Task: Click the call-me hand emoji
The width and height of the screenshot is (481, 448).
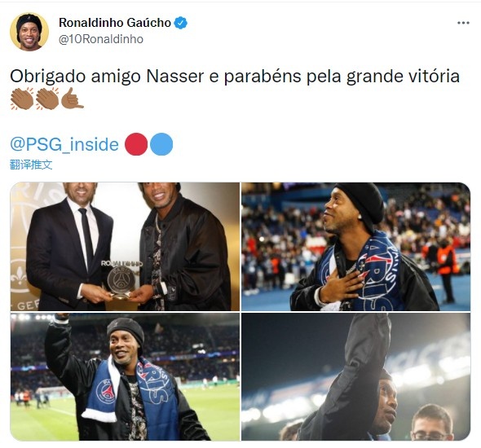Action: coord(73,98)
